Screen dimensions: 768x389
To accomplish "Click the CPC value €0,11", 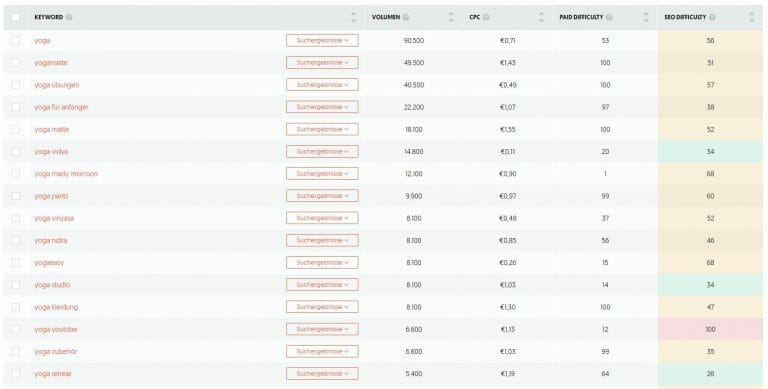I will [x=507, y=151].
